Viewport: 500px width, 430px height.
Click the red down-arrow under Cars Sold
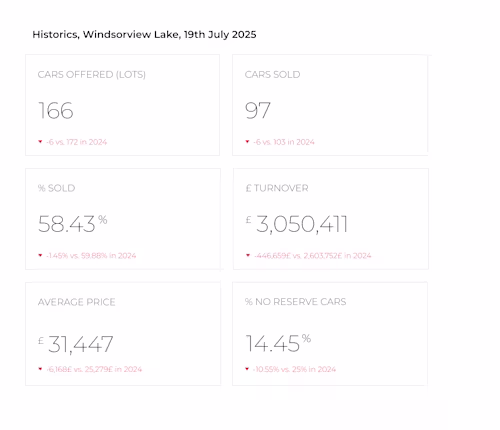247,142
